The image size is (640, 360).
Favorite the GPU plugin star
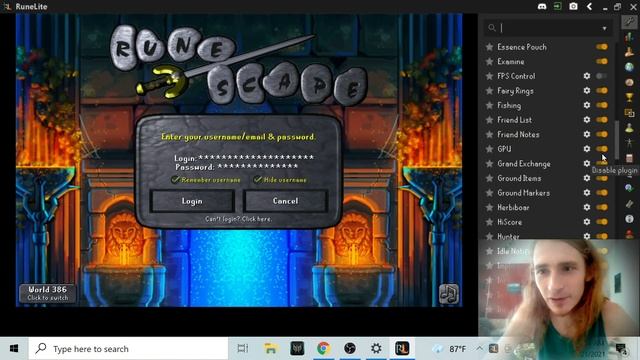(489, 149)
